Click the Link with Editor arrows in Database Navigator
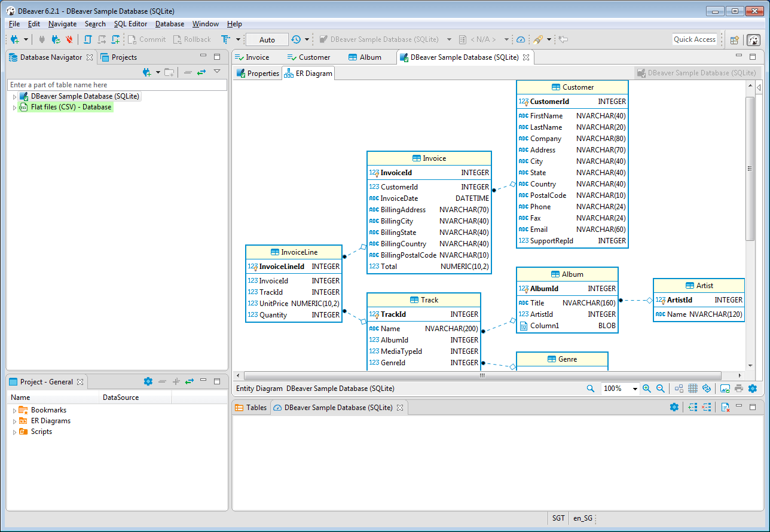 coord(201,72)
